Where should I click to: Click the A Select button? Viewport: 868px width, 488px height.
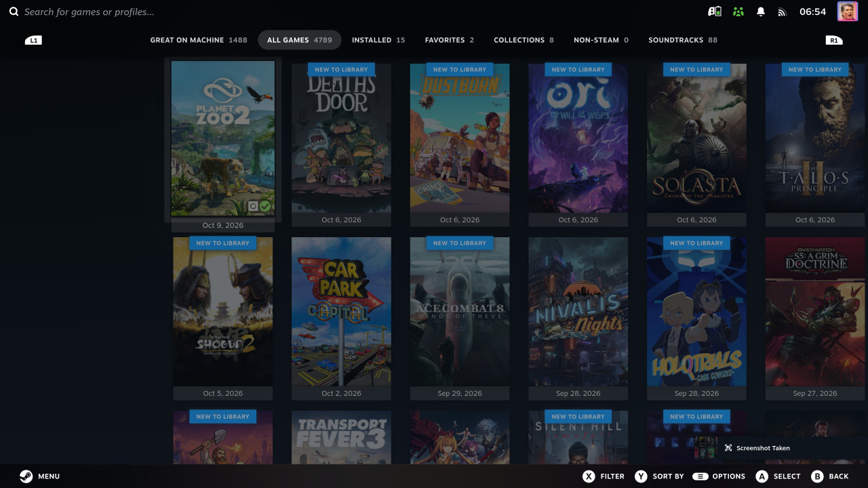click(x=778, y=476)
